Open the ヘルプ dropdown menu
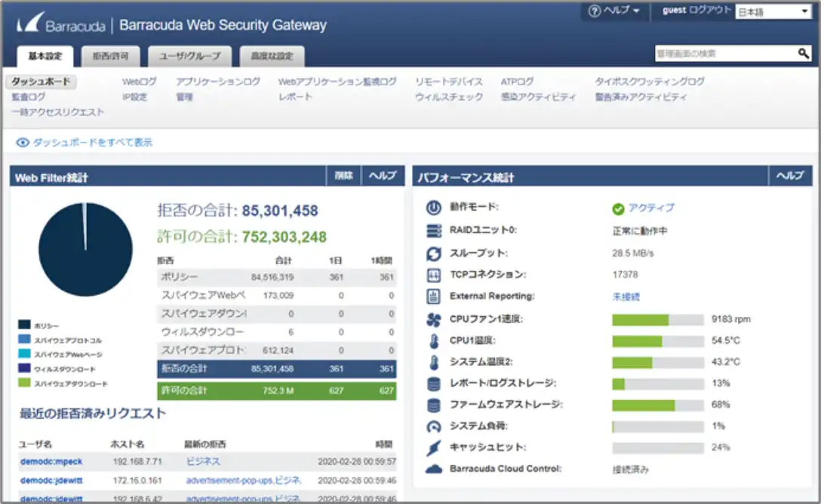The image size is (821, 504). pyautogui.click(x=615, y=11)
